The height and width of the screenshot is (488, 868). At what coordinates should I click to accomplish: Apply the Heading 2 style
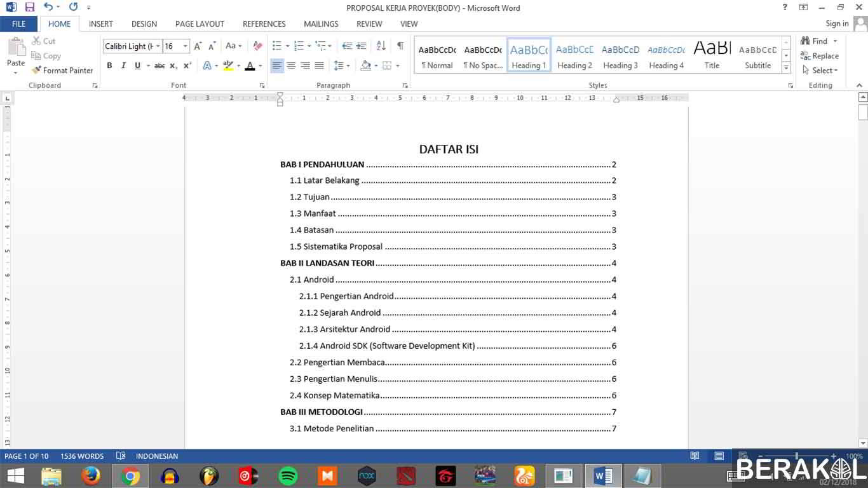tap(574, 55)
